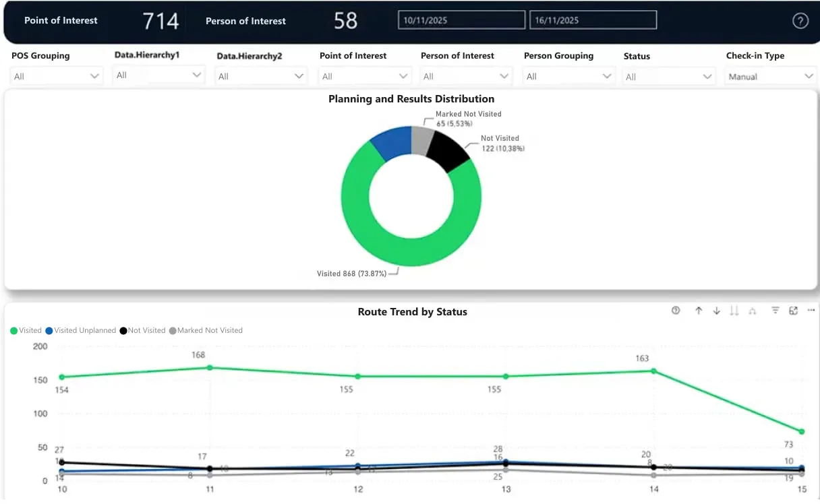This screenshot has width=820, height=504.
Task: Enable drill down with the down arrow icon
Action: click(717, 311)
